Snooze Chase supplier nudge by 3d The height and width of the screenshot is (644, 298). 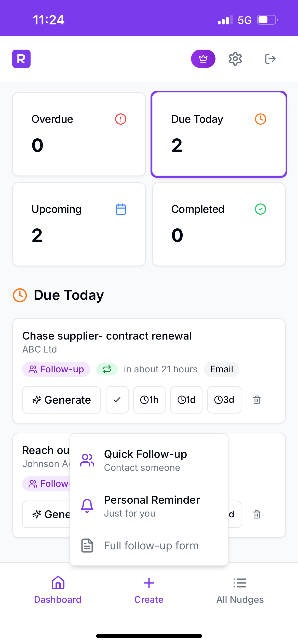(224, 400)
